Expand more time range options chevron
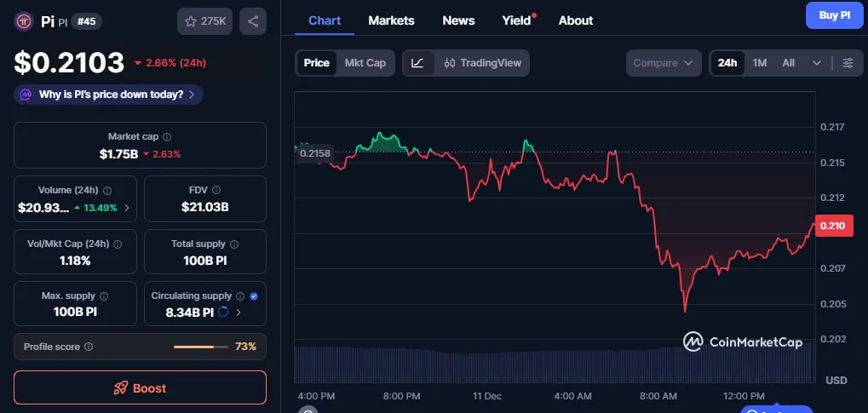Screen dimensions: 868x413 click(817, 63)
